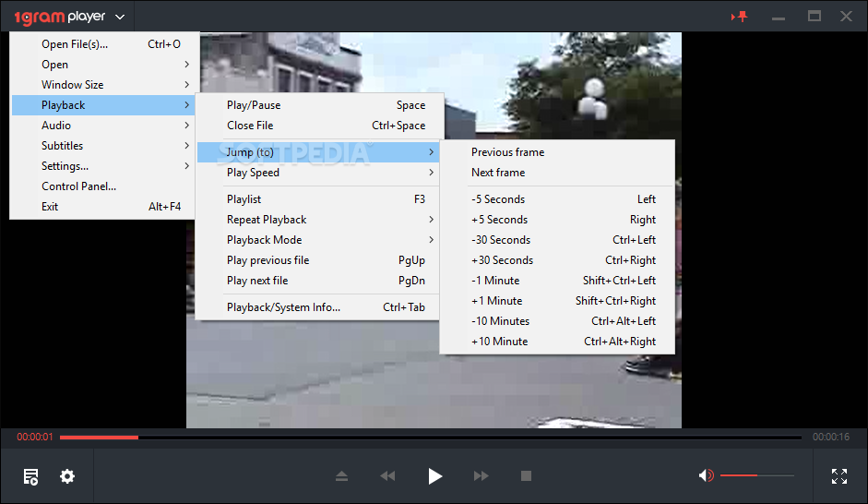Screen dimensions: 868x504
Task: Choose Open File(s)... from the menu
Action: [102, 44]
